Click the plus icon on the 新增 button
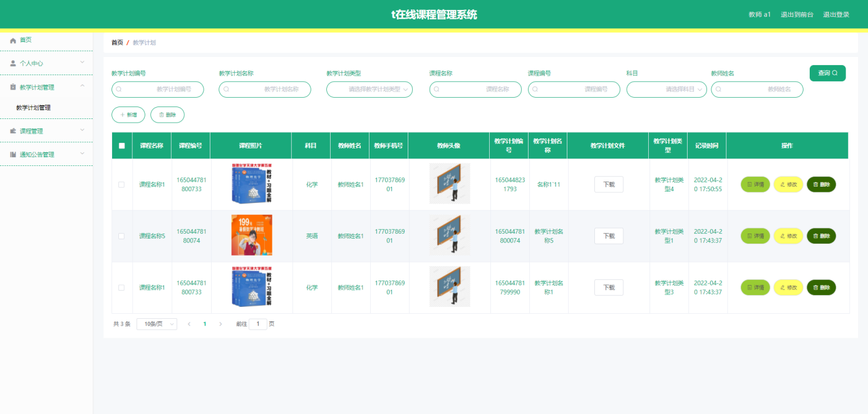This screenshot has width=868, height=414. (x=120, y=115)
